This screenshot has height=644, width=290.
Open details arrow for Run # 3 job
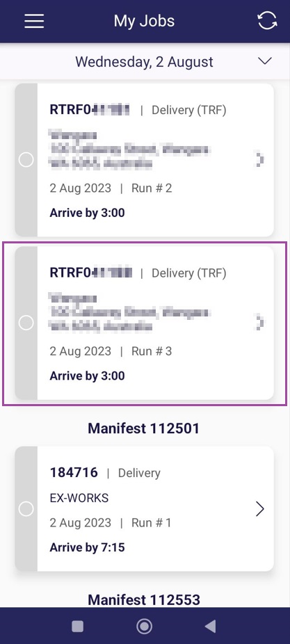coord(259,323)
